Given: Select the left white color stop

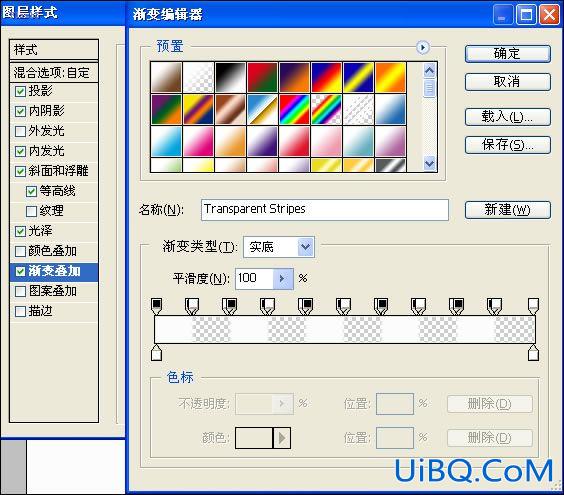Looking at the screenshot, I should coord(156,353).
